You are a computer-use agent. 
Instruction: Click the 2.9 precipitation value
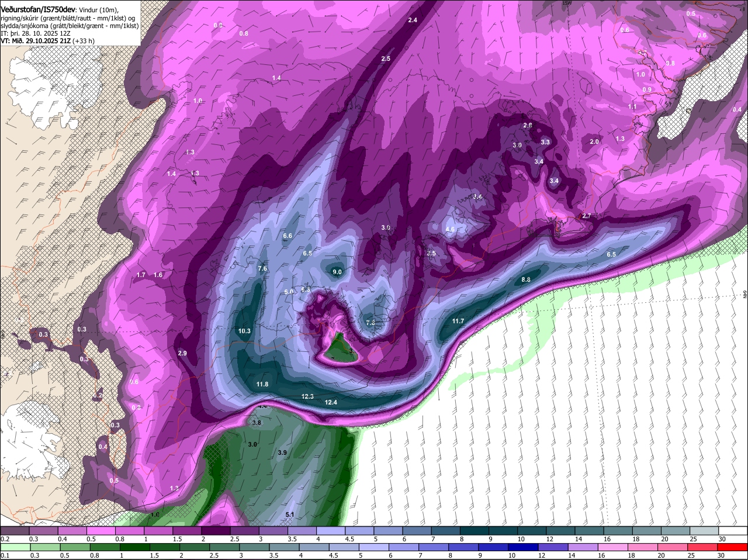(x=182, y=353)
